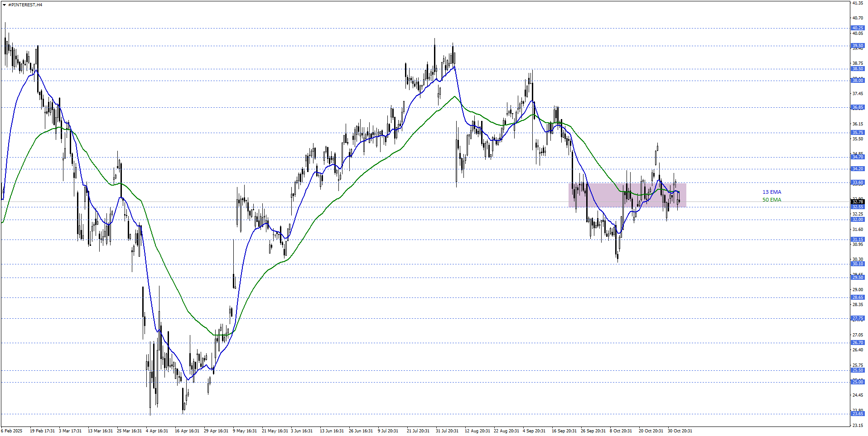
Task: Select the purple shaded rectangle zone
Action: coord(627,195)
